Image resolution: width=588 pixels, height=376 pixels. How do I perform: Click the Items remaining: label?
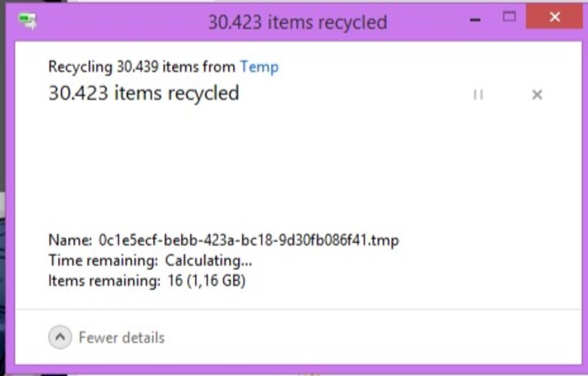tap(105, 281)
